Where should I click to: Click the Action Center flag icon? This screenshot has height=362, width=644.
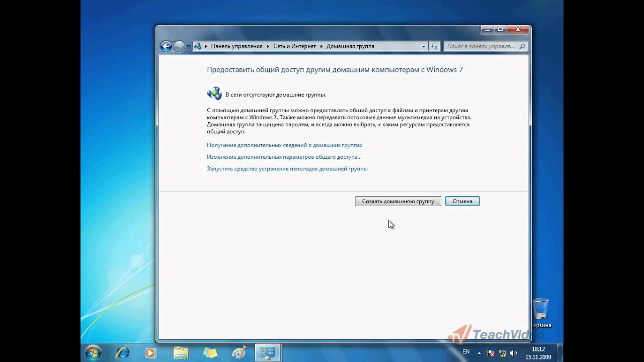point(491,353)
